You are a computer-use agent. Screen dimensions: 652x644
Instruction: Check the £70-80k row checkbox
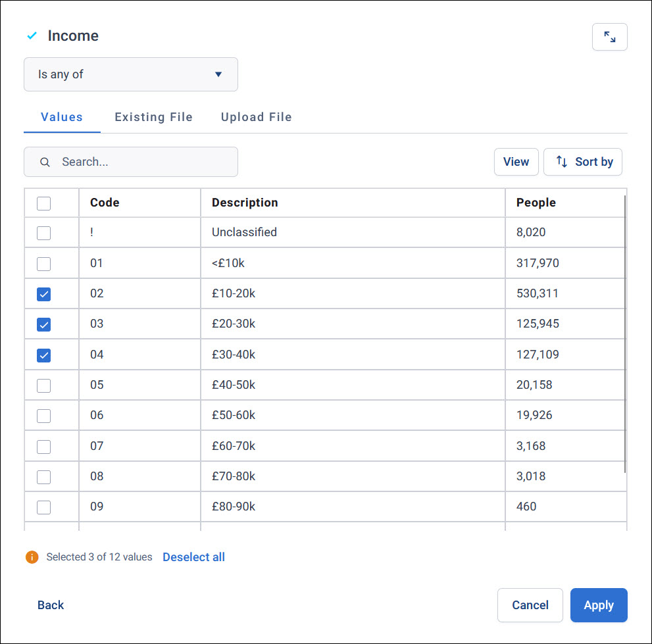tap(43, 477)
